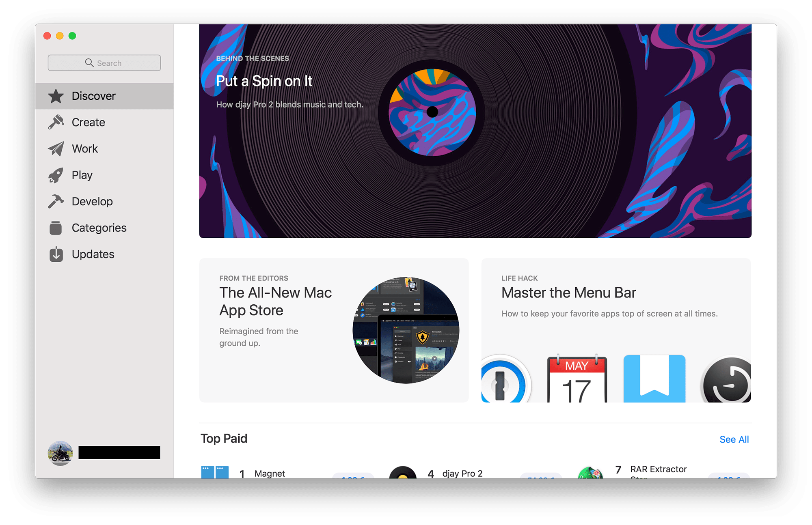Click the Updates download arrow icon
Screen dimensions: 812x525
[x=56, y=254]
